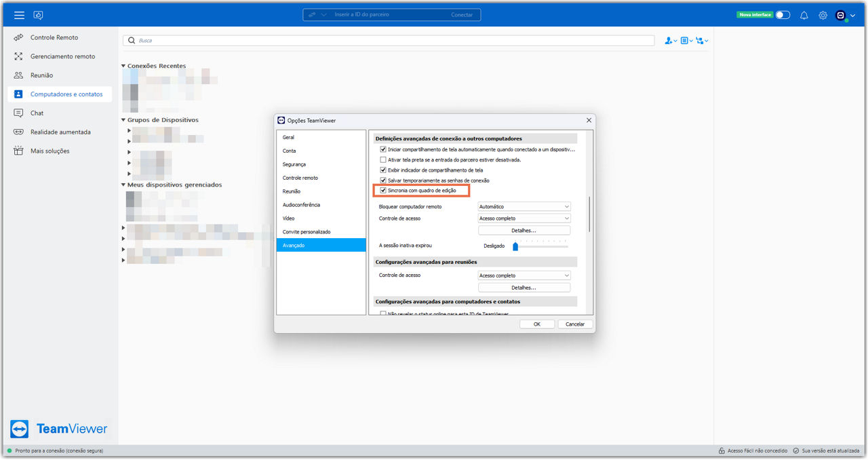Uncheck Iniciar compartilhamento de tela automaticamente

point(383,149)
